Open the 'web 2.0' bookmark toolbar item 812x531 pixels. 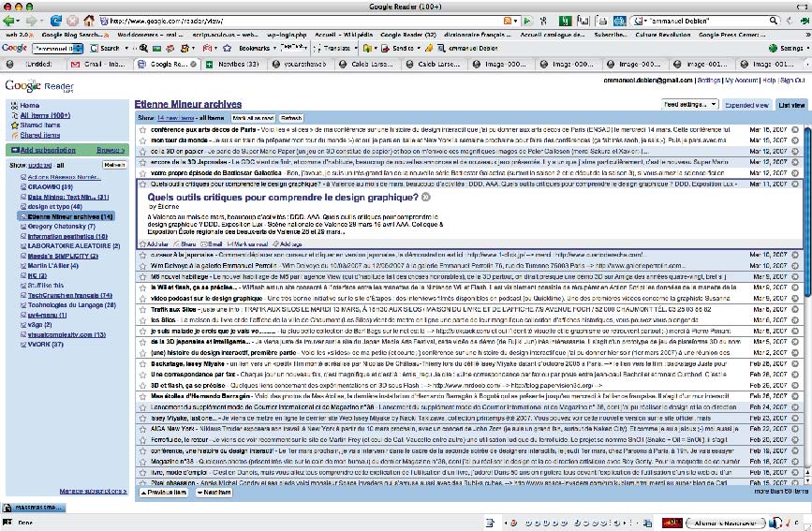pyautogui.click(x=19, y=35)
